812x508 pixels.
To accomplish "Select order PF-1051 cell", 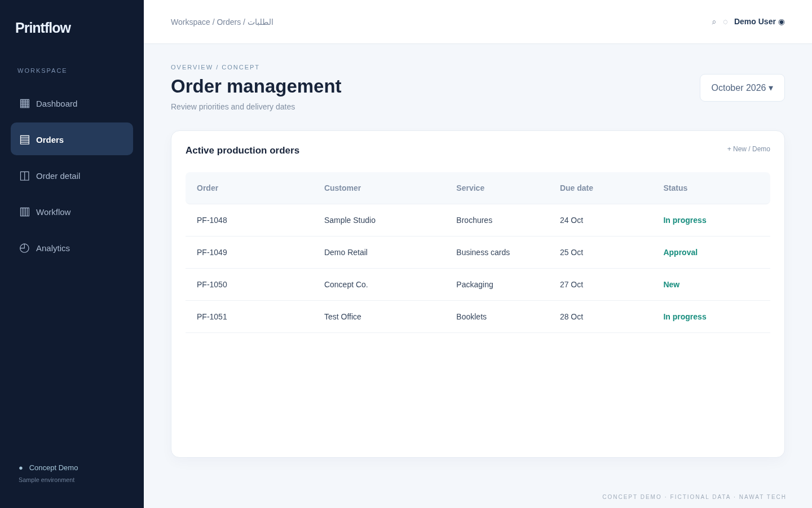I will tap(212, 317).
